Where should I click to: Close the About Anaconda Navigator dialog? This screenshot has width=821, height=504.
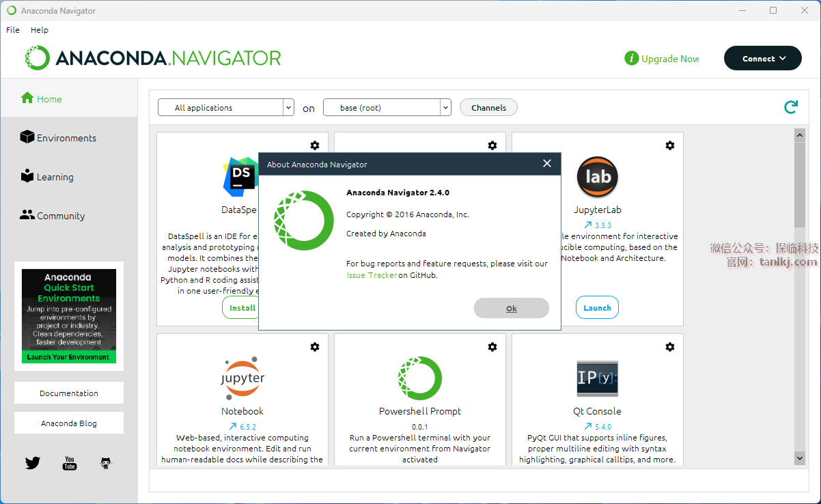tap(547, 164)
